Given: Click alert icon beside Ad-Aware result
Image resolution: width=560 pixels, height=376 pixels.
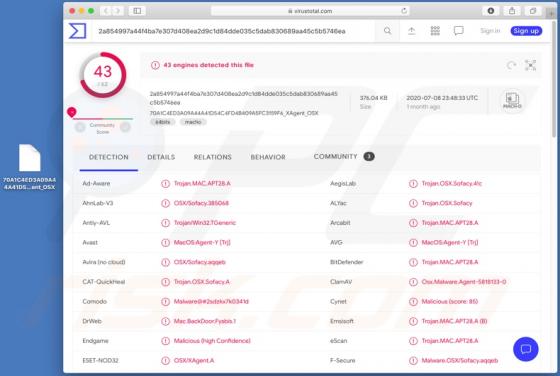Looking at the screenshot, I should click(165, 184).
